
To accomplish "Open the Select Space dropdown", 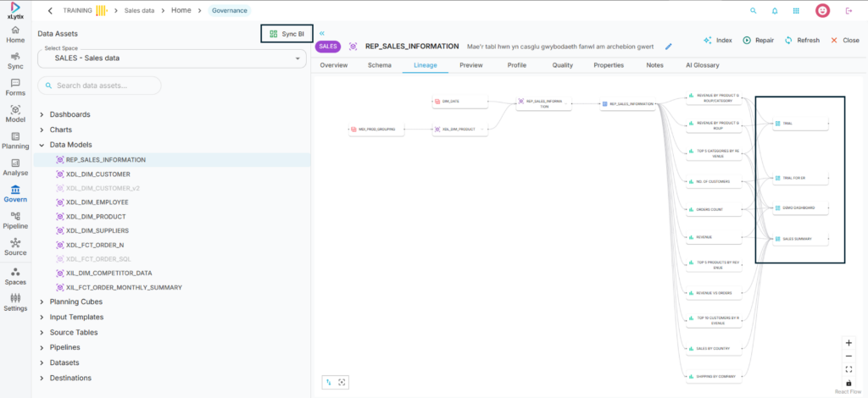I will [172, 58].
